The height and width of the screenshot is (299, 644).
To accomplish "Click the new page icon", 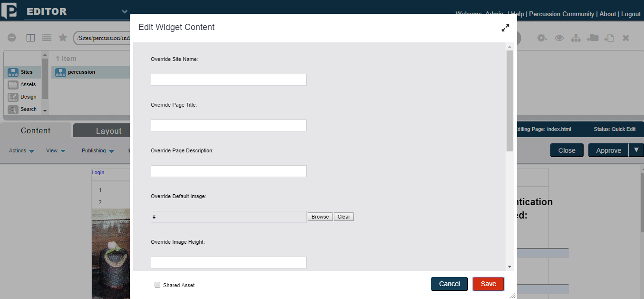I will (x=609, y=38).
